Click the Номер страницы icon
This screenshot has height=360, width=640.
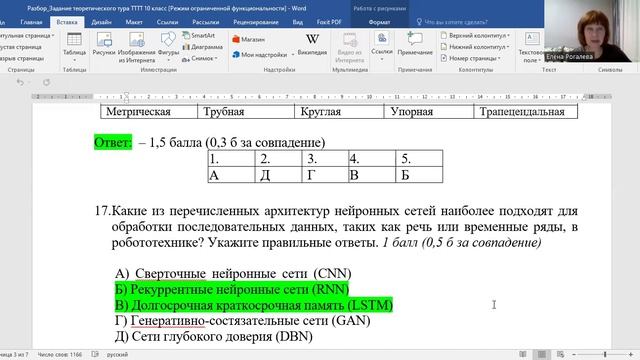[x=444, y=58]
